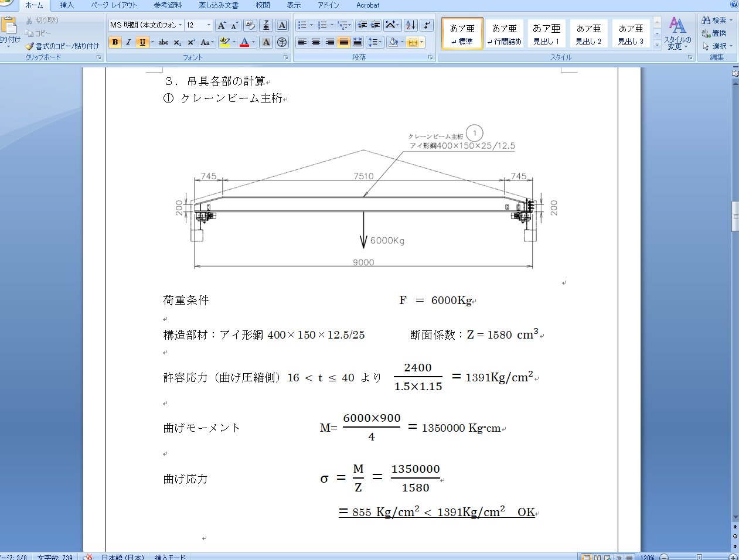
Task: Toggle center text alignment
Action: [x=316, y=42]
